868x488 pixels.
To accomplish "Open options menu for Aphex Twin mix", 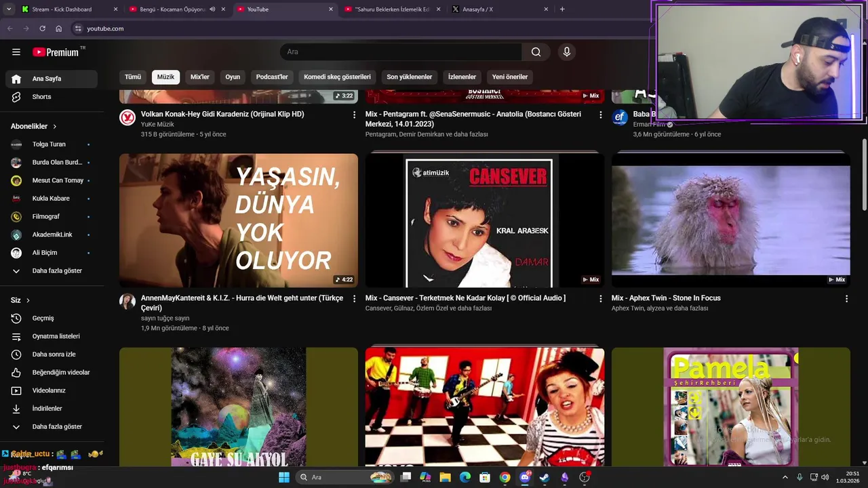I will click(x=846, y=299).
